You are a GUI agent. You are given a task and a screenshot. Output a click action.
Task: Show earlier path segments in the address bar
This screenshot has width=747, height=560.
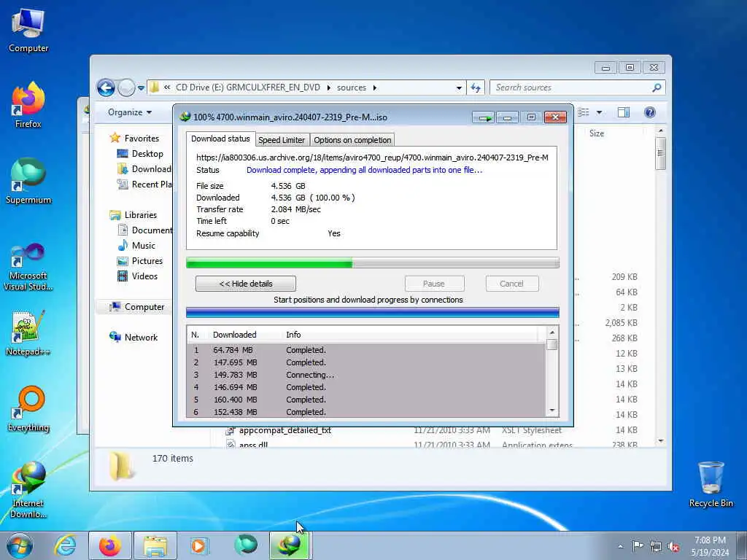click(x=167, y=87)
